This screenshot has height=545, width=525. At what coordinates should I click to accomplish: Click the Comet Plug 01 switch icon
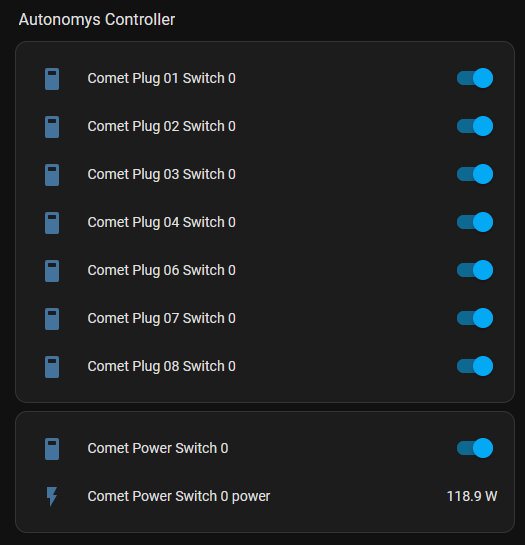52,79
